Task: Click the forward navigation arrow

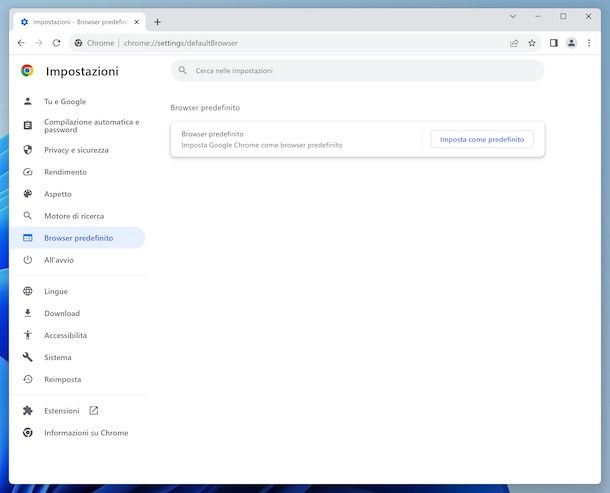Action: coord(39,43)
